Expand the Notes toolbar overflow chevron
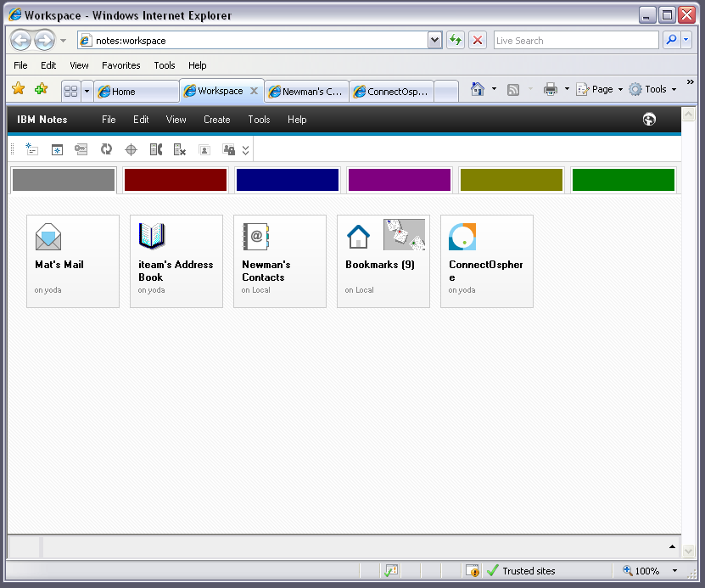 [x=245, y=150]
